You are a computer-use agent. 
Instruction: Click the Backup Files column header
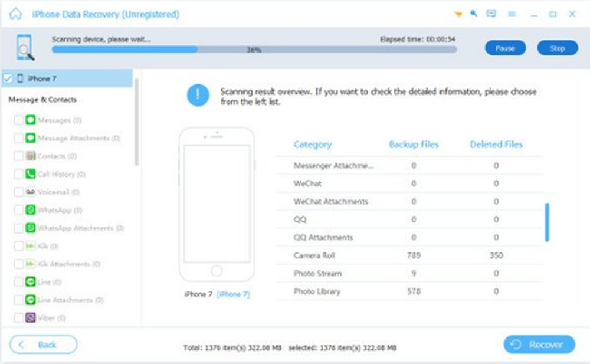click(414, 145)
